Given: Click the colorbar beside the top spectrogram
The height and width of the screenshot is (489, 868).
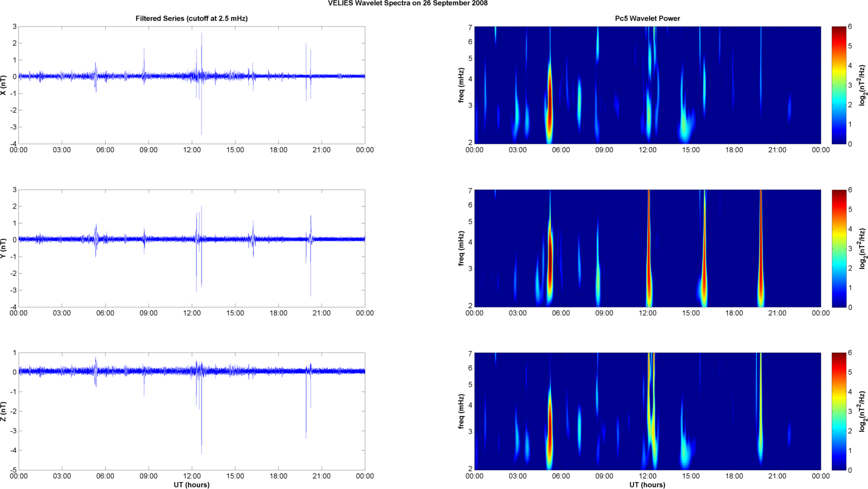Looking at the screenshot, I should click(839, 85).
